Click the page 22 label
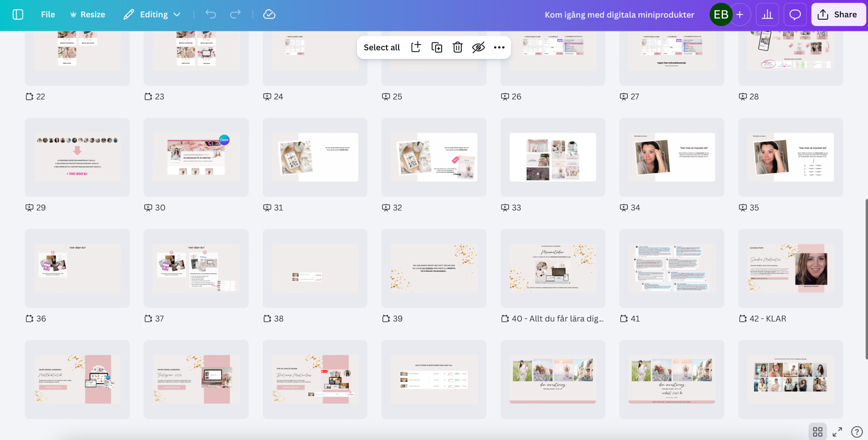868x440 pixels. [41, 97]
